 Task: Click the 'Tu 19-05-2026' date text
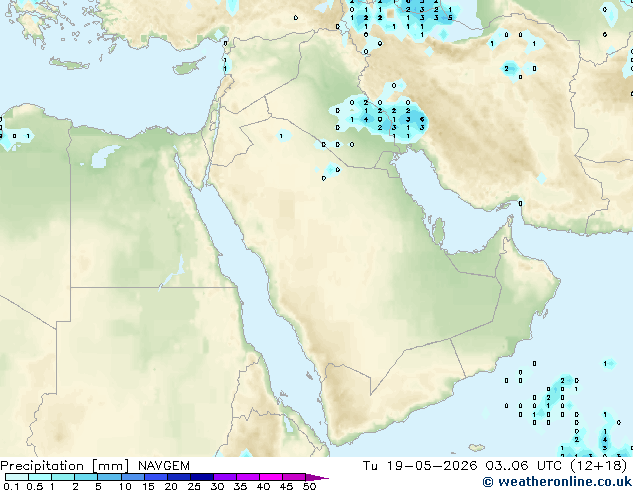coord(420,466)
